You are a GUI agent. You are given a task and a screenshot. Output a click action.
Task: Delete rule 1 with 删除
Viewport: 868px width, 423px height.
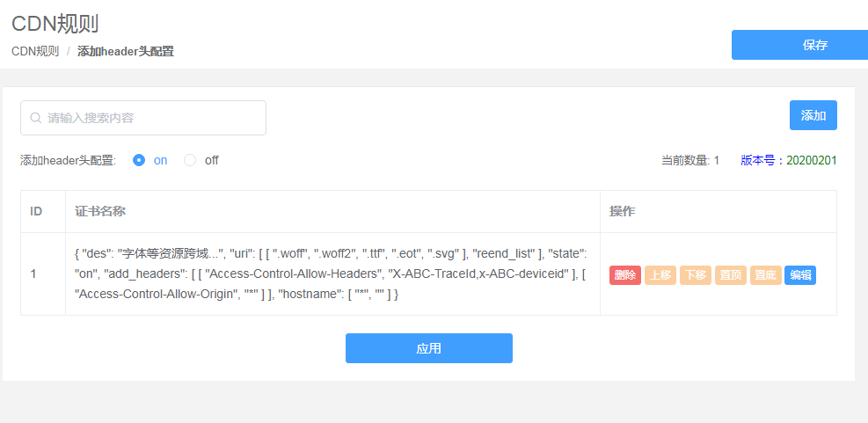pyautogui.click(x=625, y=275)
